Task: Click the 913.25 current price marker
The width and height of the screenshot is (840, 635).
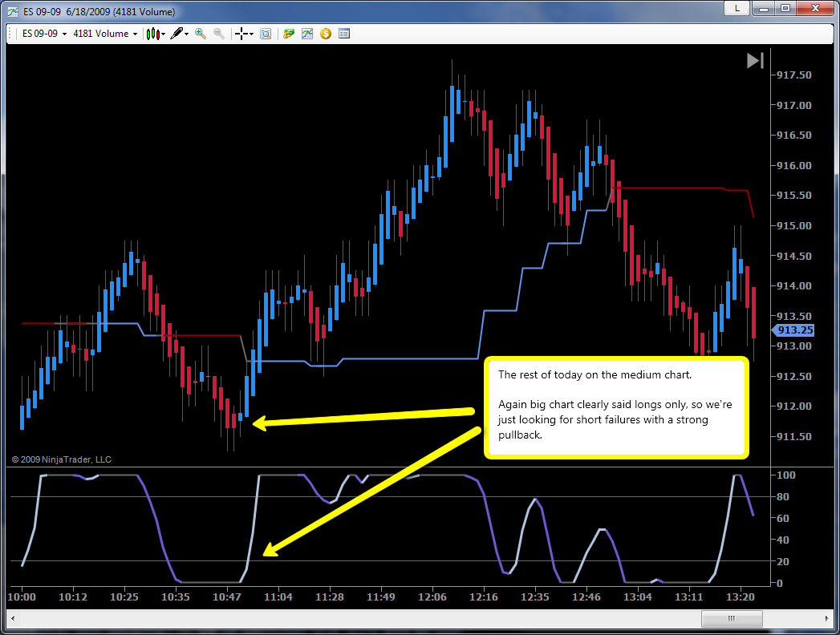Action: [x=793, y=330]
